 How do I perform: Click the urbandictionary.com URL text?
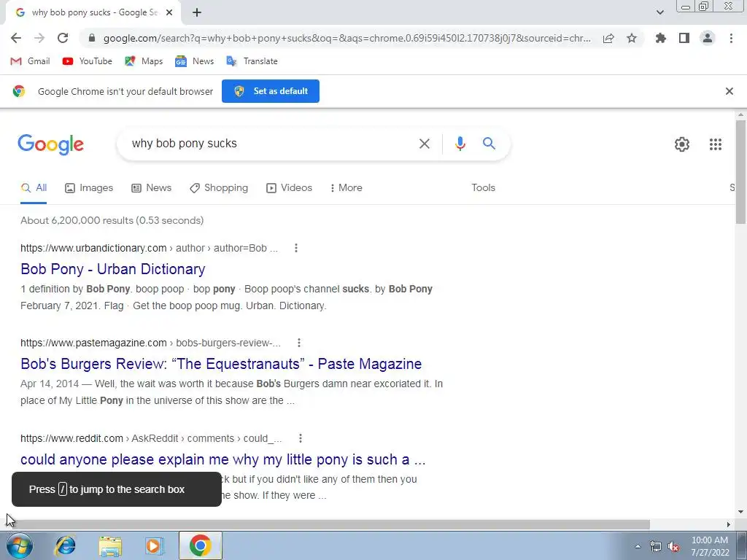tap(149, 248)
